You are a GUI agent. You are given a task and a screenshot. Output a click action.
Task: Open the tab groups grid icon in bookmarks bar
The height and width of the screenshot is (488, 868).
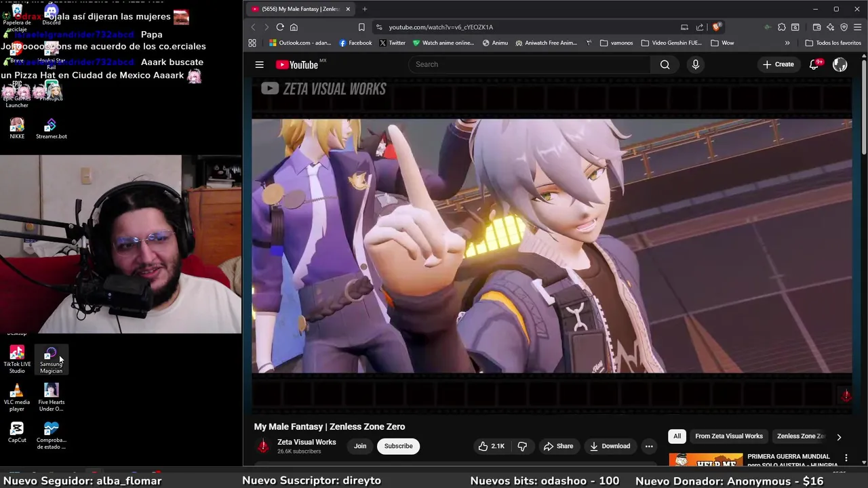coord(252,43)
